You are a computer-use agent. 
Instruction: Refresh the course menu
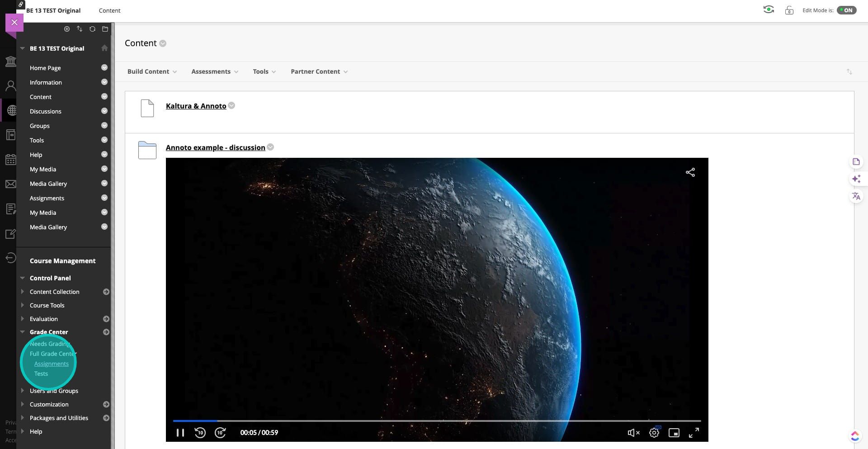point(92,29)
